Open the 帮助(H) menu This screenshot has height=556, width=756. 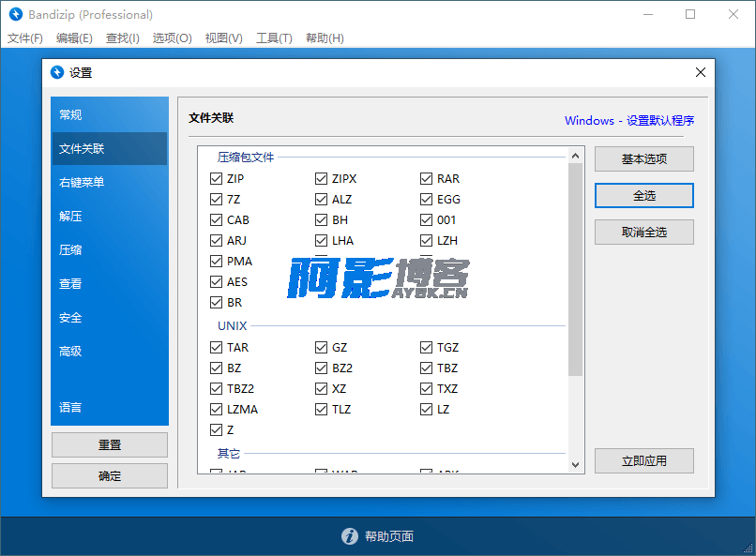pos(325,38)
